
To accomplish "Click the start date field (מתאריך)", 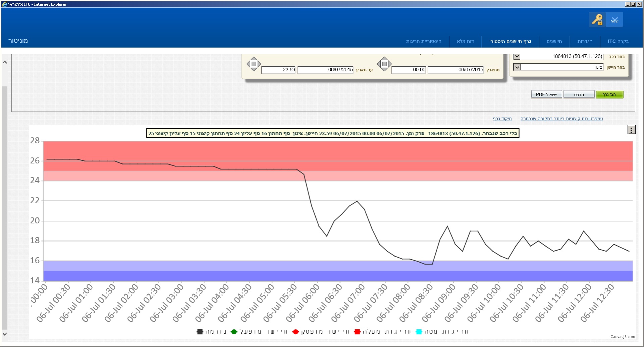I will (455, 70).
